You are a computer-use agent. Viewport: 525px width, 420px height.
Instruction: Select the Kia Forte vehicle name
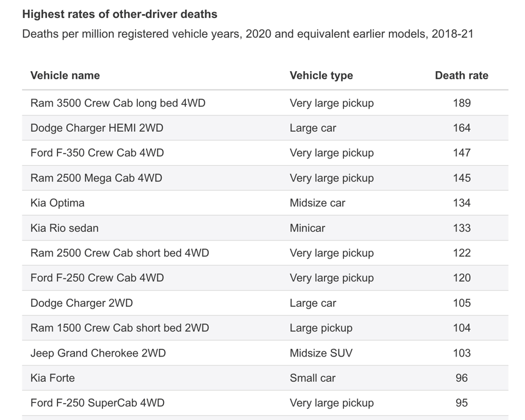(52, 378)
